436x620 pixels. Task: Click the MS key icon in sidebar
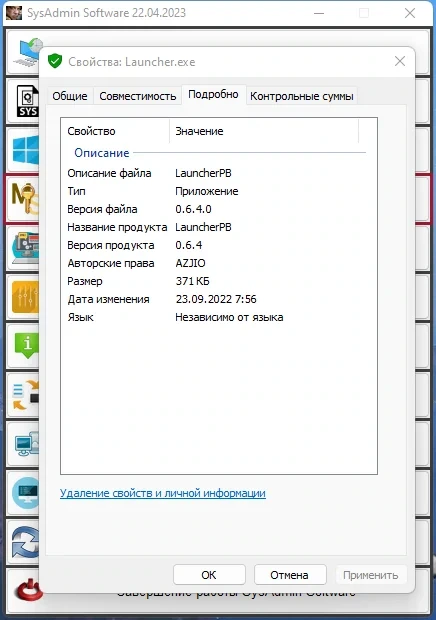pos(25,199)
